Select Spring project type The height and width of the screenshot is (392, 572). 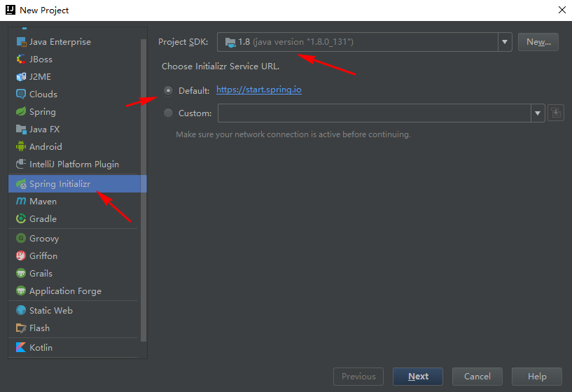click(74, 111)
